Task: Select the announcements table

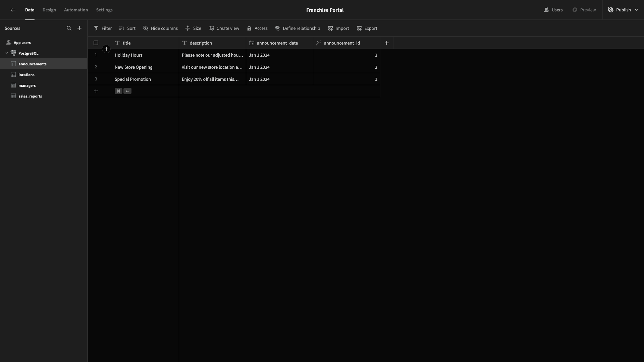Action: coord(44,64)
